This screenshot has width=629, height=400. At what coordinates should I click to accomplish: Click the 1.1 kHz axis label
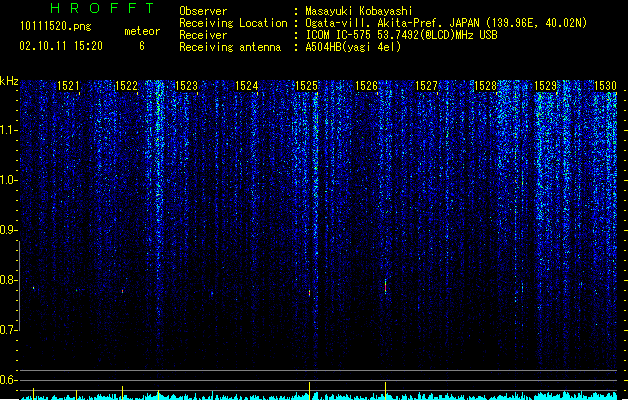(9, 130)
